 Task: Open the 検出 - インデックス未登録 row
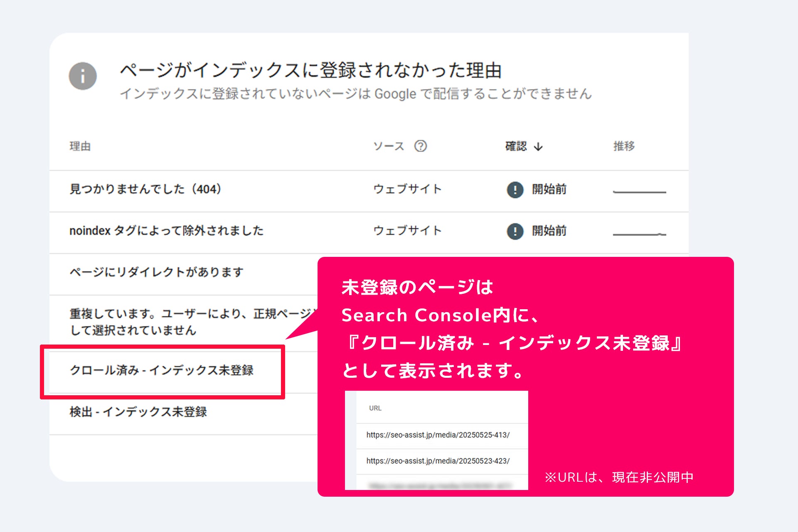138,412
